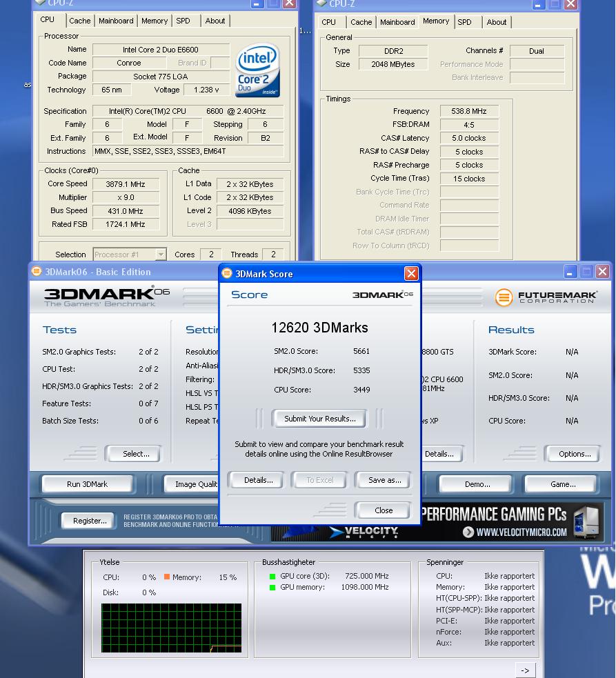The height and width of the screenshot is (678, 616).
Task: Click the Velocity Micro PC tower image
Action: coord(586,522)
